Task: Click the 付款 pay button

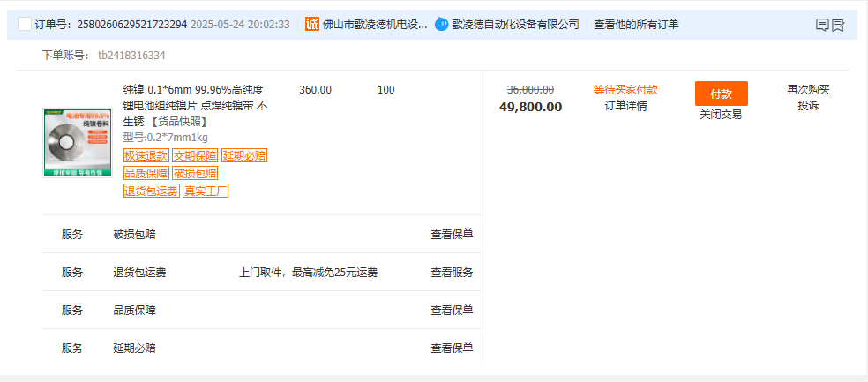Action: [x=722, y=94]
